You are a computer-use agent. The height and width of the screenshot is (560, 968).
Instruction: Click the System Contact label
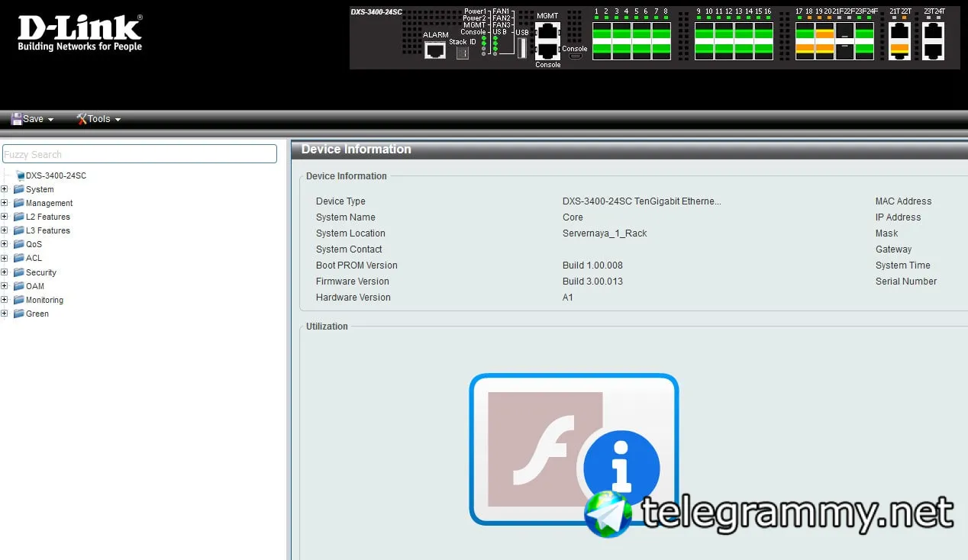click(x=349, y=249)
